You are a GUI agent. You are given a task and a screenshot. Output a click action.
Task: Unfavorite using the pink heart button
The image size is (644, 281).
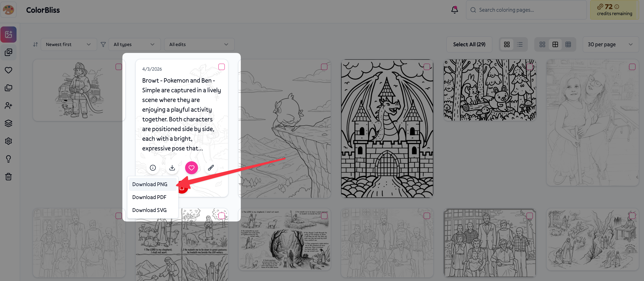[x=191, y=168]
